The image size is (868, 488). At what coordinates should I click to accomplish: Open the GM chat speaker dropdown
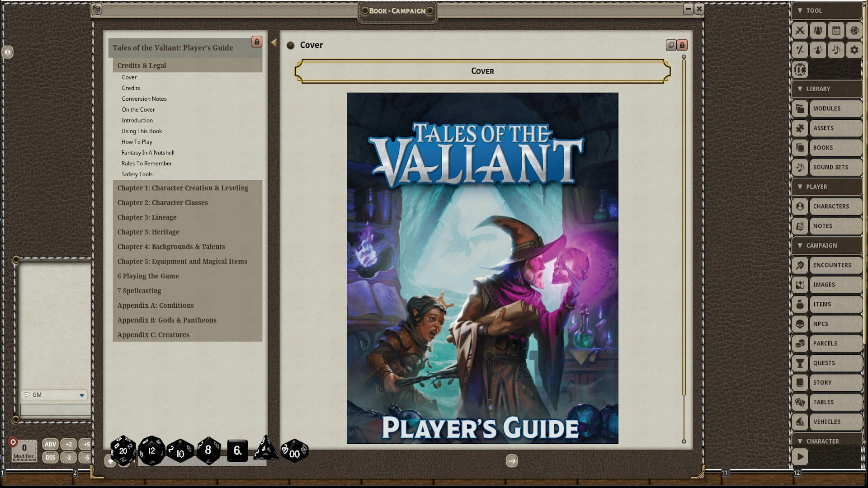[x=82, y=395]
